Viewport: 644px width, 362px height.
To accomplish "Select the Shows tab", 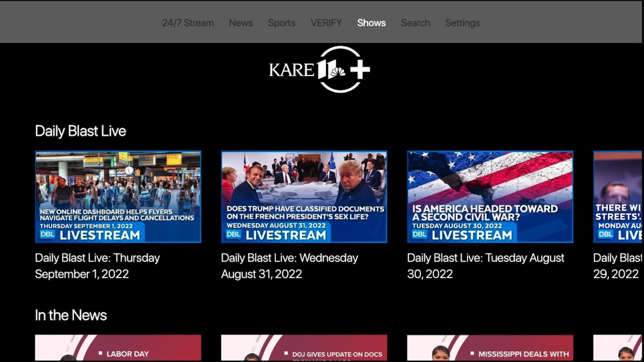I will [x=371, y=23].
